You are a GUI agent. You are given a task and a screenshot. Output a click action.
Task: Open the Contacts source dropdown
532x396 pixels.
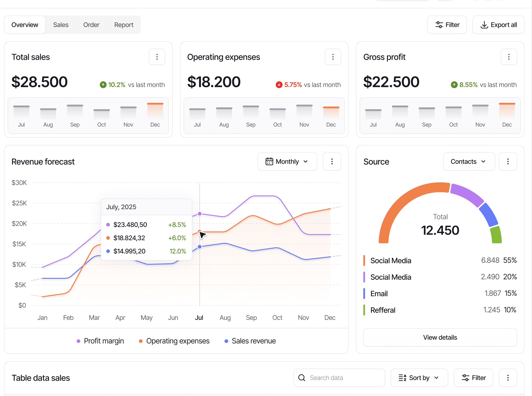(x=469, y=162)
